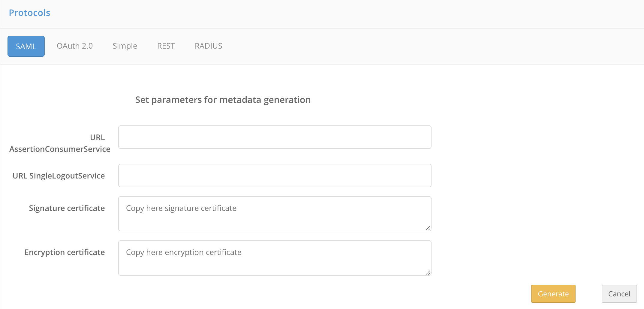
Task: Click the Signature certificate text area
Action: point(275,214)
